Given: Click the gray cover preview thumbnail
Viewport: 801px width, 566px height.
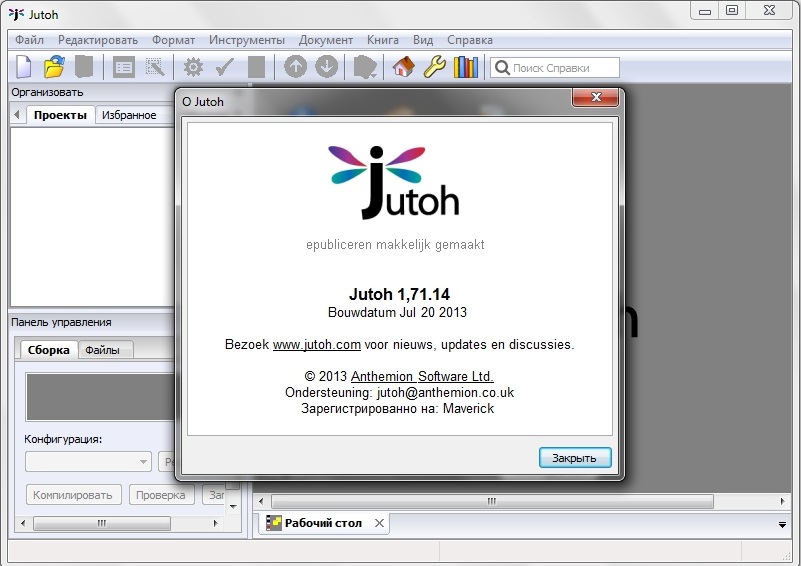Looking at the screenshot, I should point(100,397).
